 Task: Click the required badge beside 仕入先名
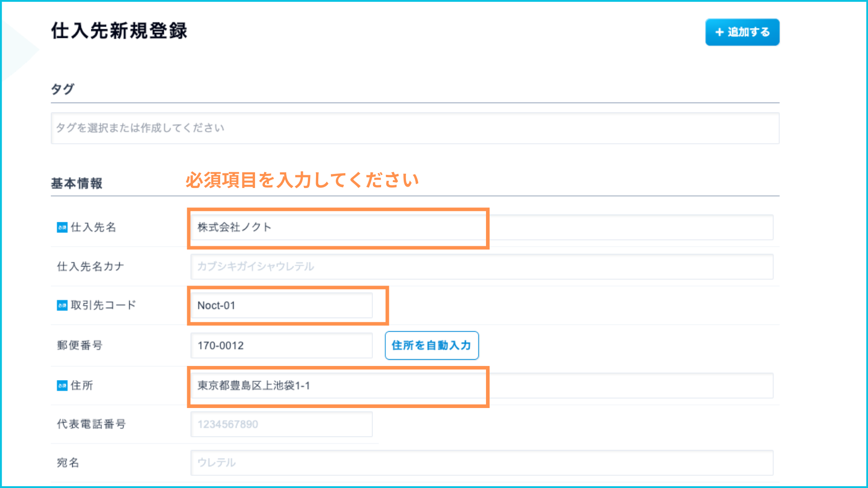pyautogui.click(x=62, y=227)
